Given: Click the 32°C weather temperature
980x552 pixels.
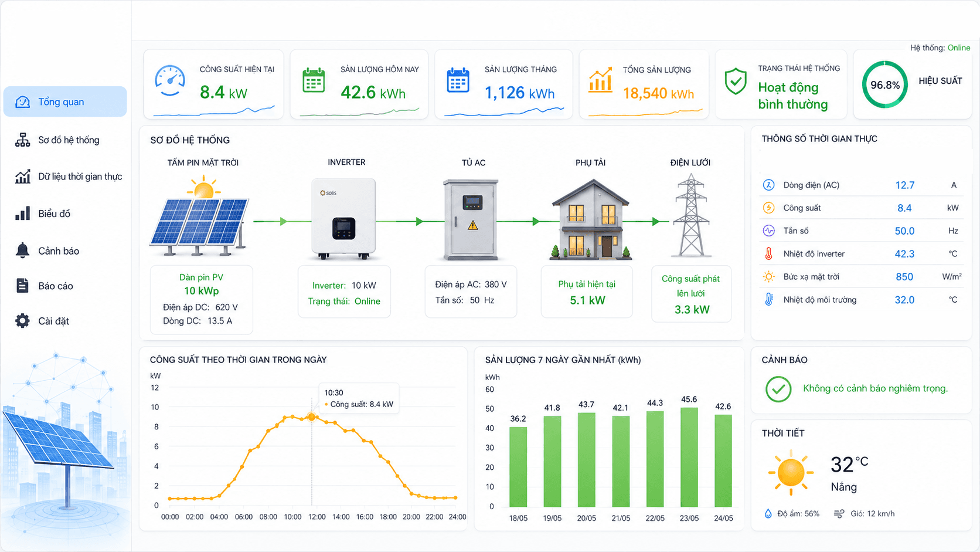Looking at the screenshot, I should click(849, 465).
